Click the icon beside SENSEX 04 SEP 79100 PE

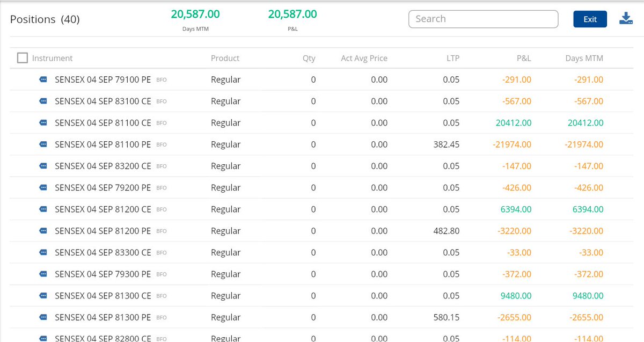pyautogui.click(x=43, y=79)
